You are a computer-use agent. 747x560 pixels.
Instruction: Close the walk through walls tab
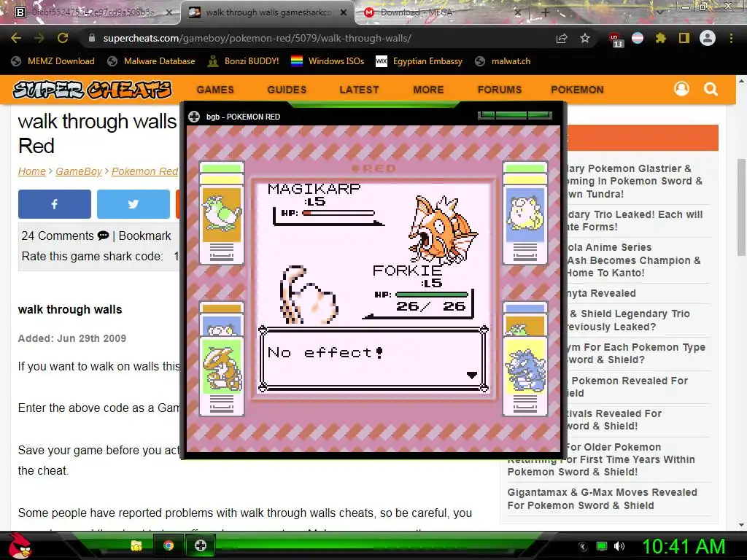tap(344, 12)
